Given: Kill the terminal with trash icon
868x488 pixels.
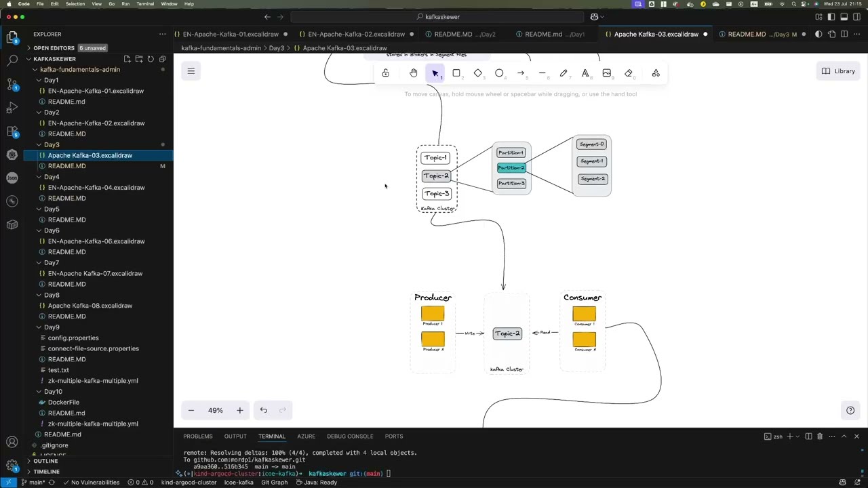Looking at the screenshot, I should 819,436.
